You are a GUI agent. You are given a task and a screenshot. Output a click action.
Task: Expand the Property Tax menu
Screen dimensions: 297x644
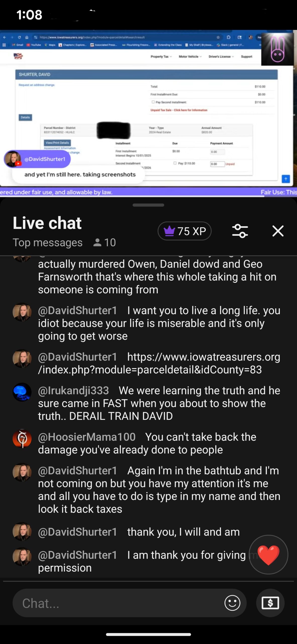point(161,57)
